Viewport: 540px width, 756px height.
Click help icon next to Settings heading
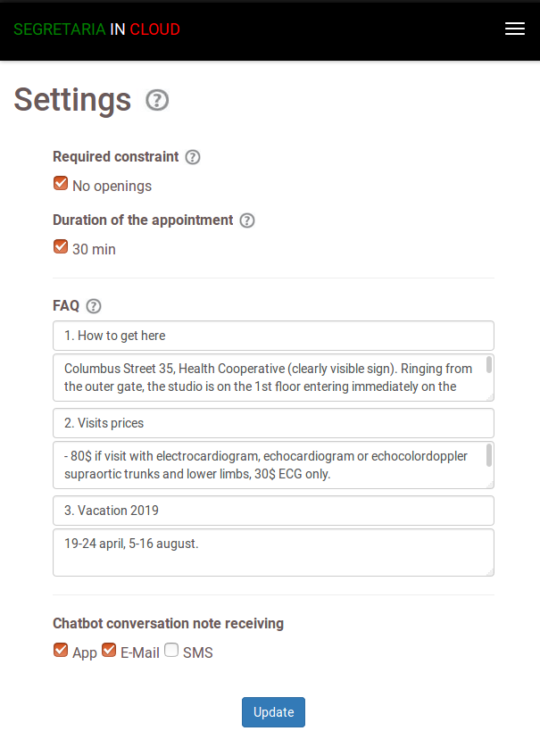[x=157, y=100]
